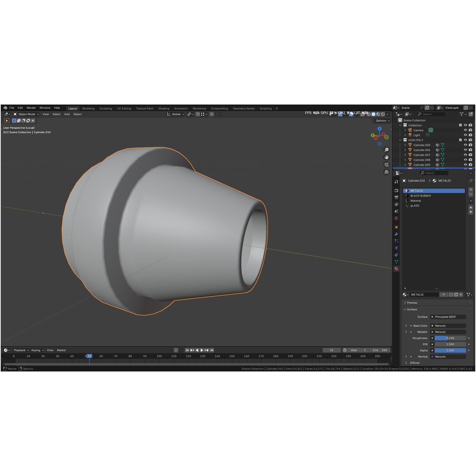The width and height of the screenshot is (476, 476).
Task: Play the animation forward
Action: pos(202,350)
